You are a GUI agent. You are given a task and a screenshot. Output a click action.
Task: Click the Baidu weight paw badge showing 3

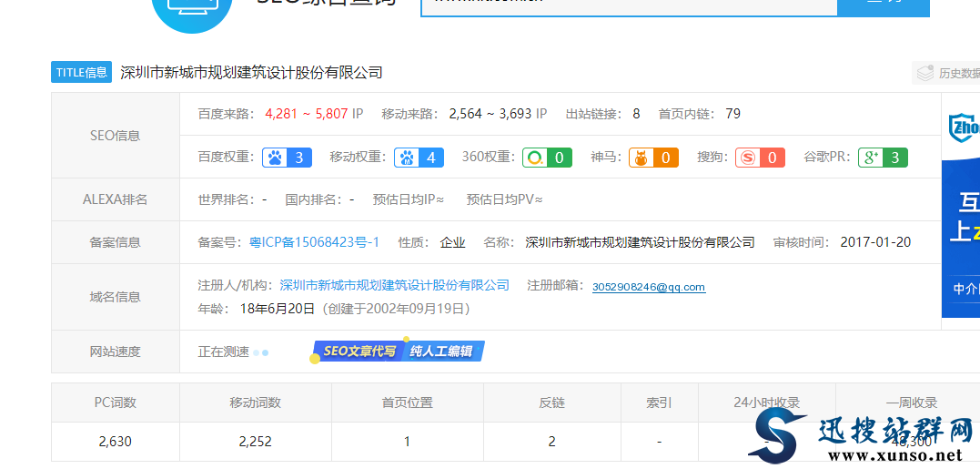pyautogui.click(x=287, y=158)
